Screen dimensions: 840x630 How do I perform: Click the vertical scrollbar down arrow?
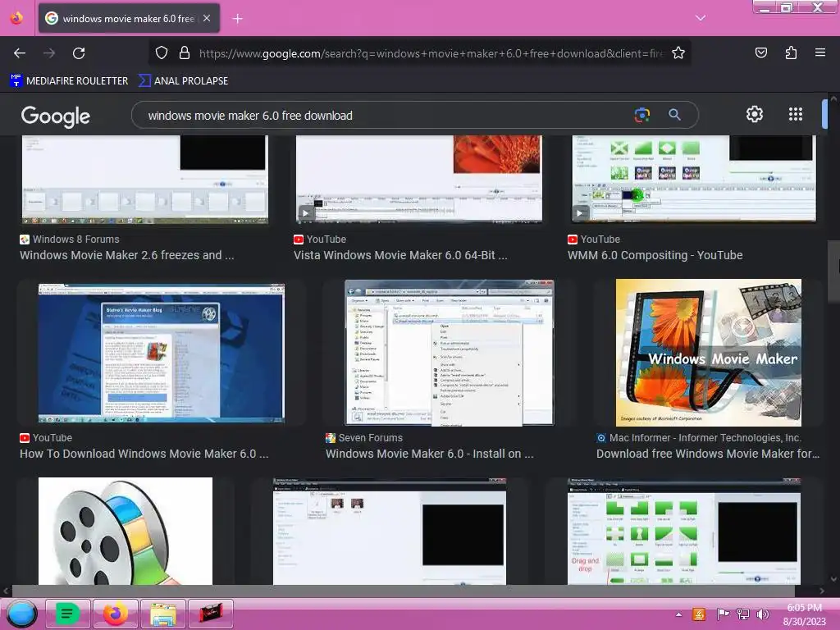pos(833,579)
